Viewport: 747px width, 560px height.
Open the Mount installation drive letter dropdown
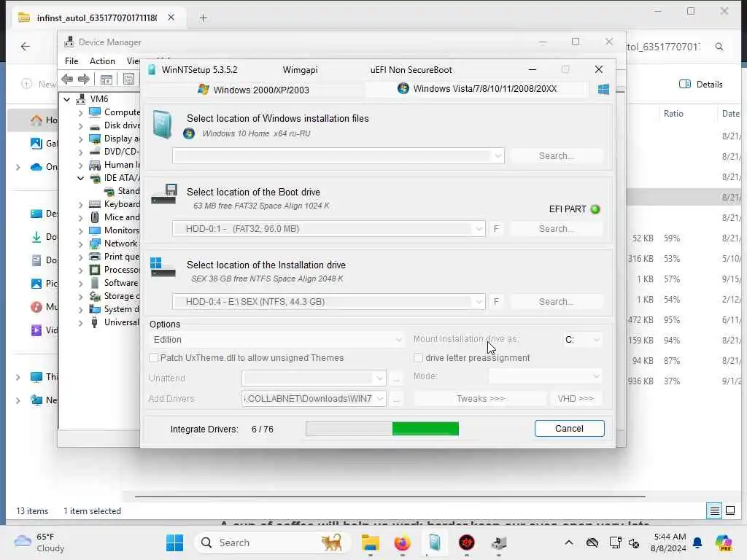point(582,340)
